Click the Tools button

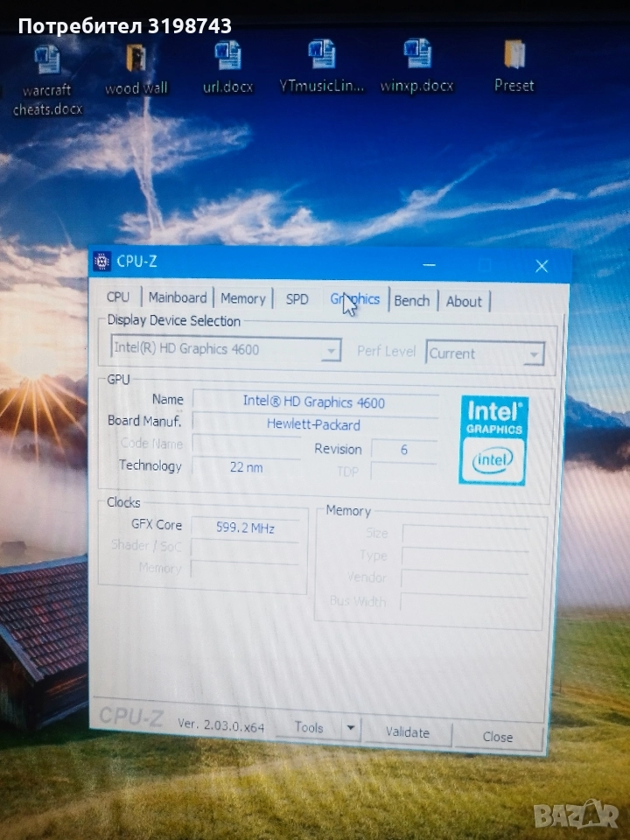click(x=309, y=727)
